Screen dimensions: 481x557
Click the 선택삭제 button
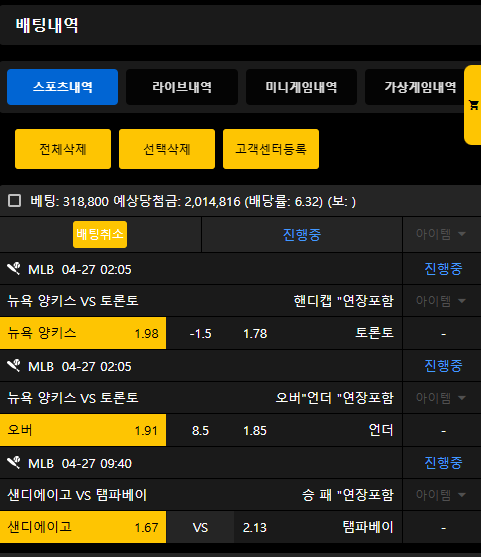tap(167, 149)
